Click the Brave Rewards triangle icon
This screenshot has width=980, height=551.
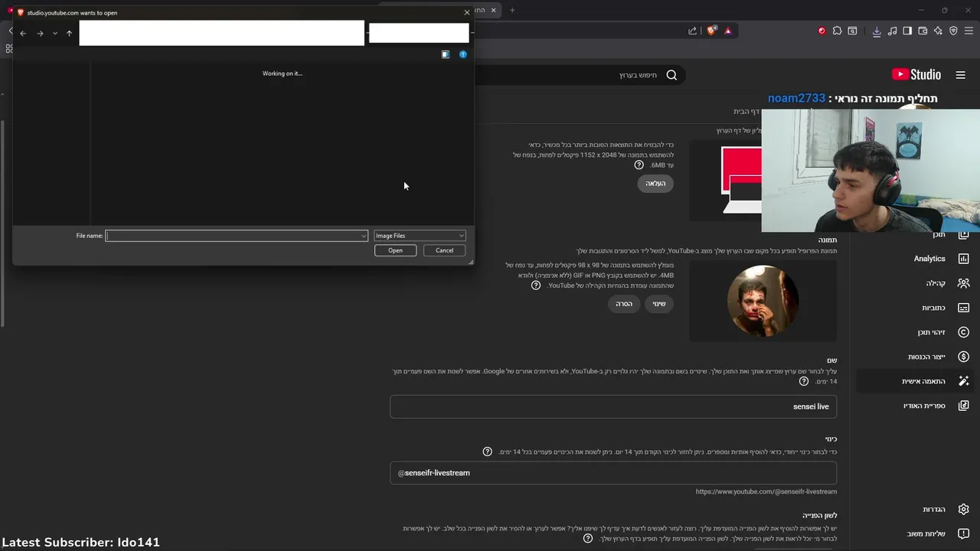click(x=727, y=31)
